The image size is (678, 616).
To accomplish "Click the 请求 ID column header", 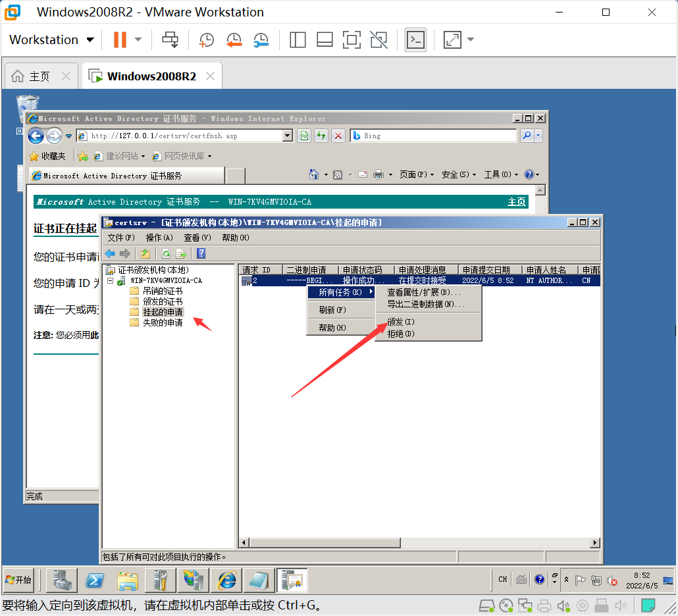I will (x=261, y=270).
